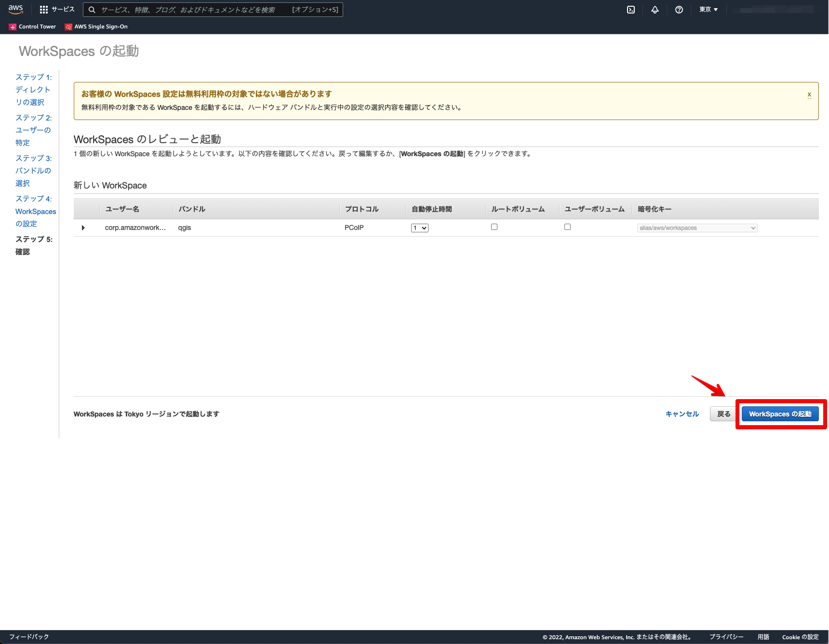Dismiss the free-tier warning banner
This screenshot has width=829, height=644.
[x=809, y=94]
